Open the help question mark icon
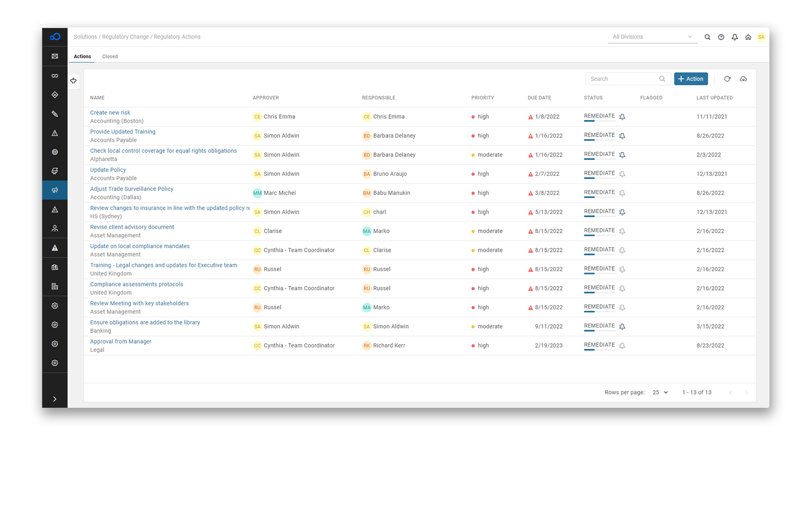 click(721, 37)
